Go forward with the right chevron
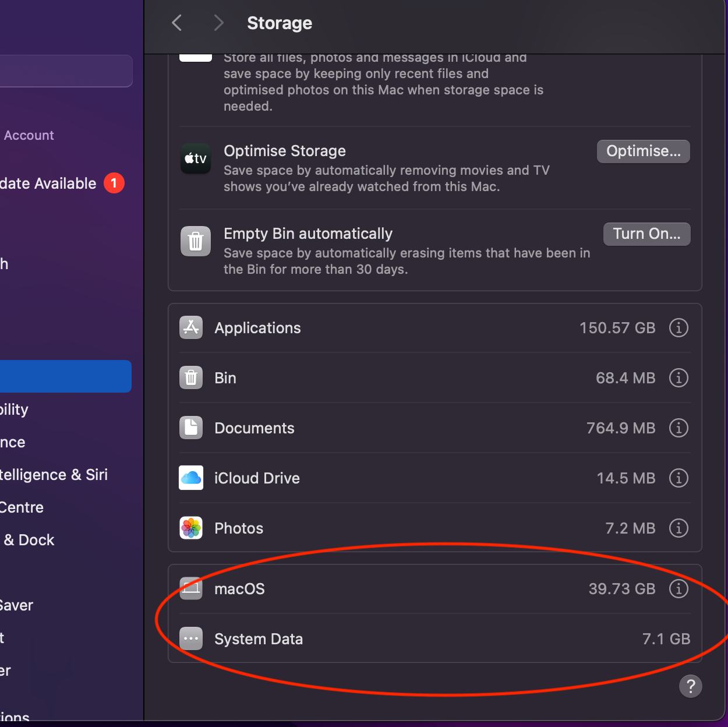 coord(218,23)
